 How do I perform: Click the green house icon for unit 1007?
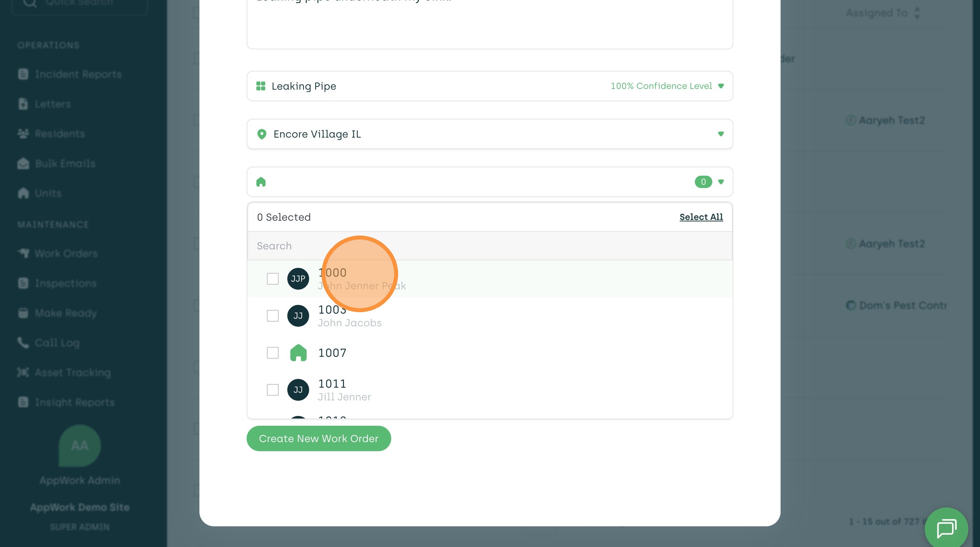click(x=298, y=353)
